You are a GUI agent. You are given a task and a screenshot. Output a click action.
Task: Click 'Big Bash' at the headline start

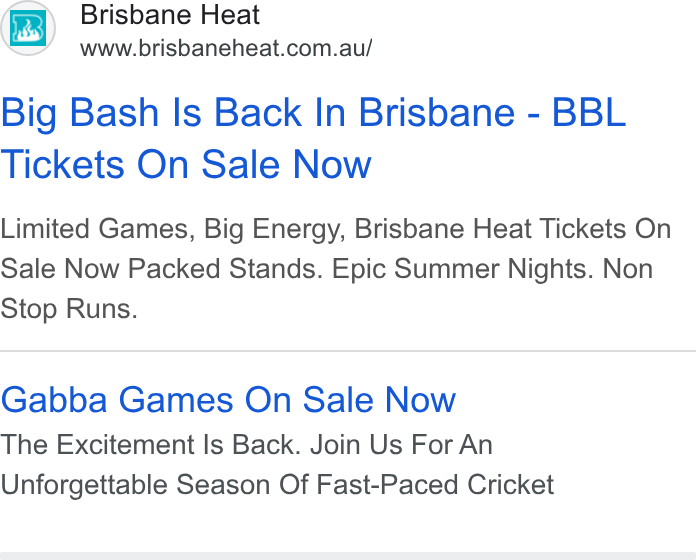pyautogui.click(x=80, y=113)
